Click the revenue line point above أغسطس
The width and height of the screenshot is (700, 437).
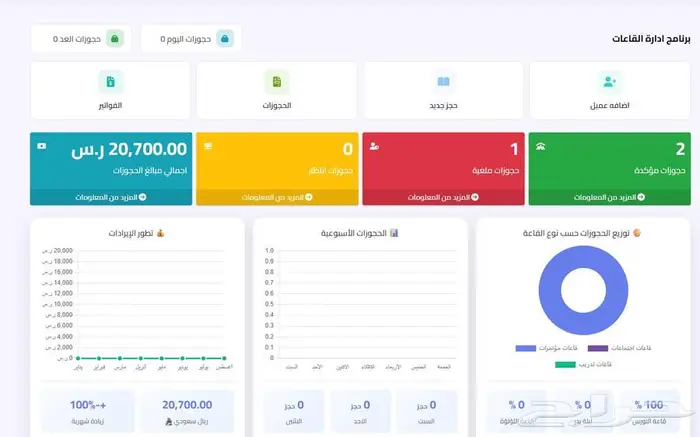click(224, 358)
